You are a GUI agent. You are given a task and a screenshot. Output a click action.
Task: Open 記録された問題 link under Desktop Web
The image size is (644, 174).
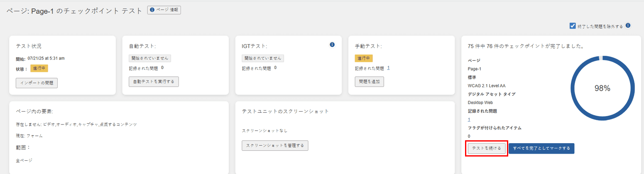pos(469,119)
